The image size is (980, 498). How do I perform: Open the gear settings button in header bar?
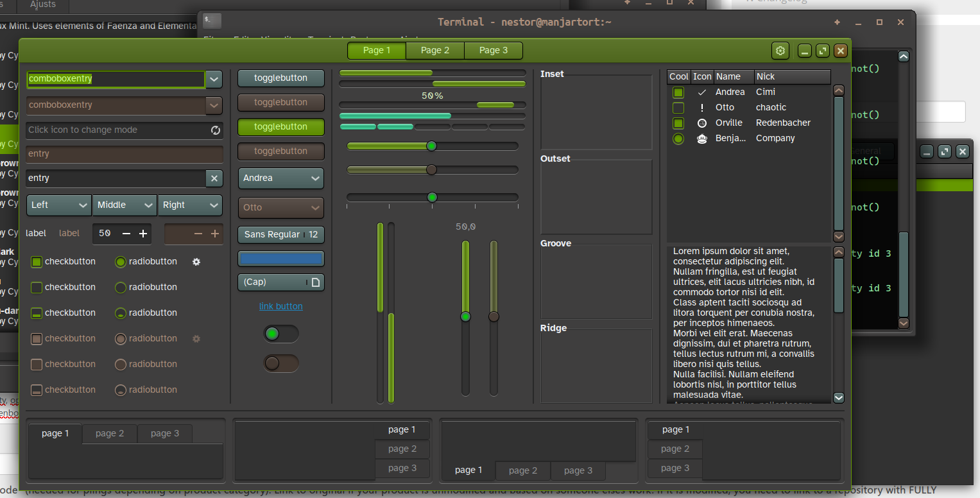(780, 51)
